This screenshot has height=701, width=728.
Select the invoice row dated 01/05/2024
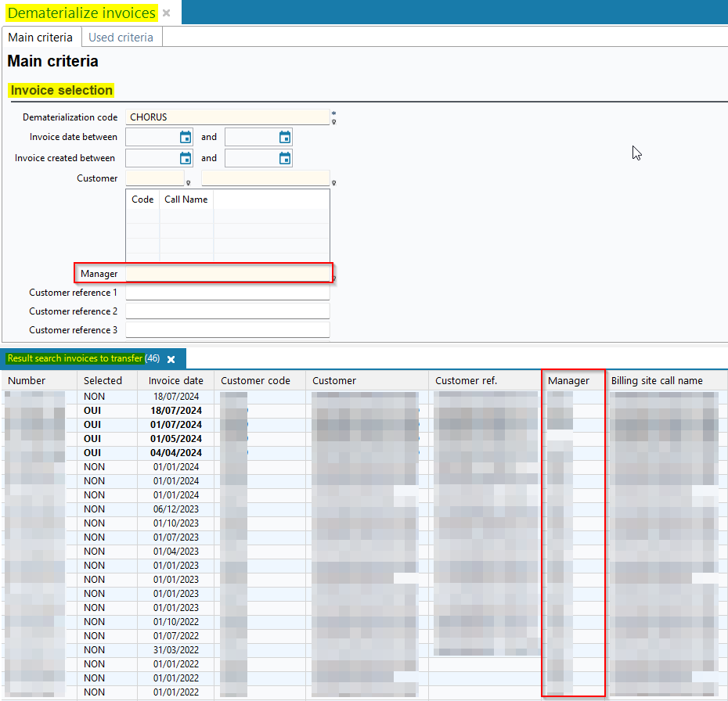(176, 439)
